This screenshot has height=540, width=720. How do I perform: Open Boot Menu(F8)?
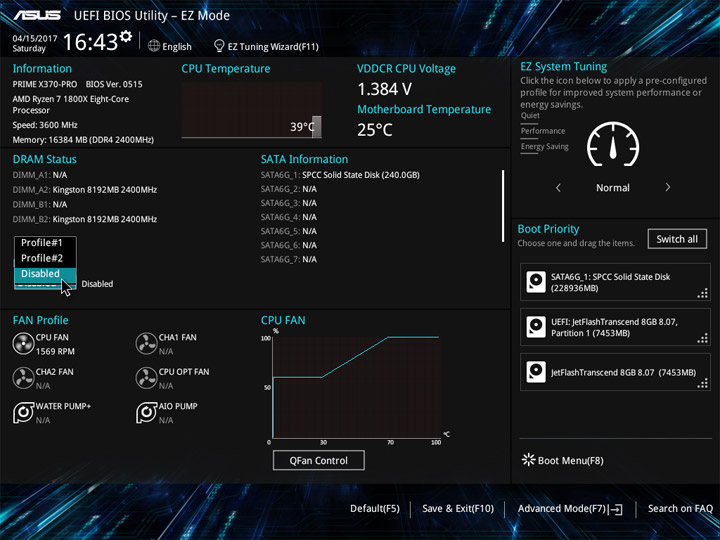(x=570, y=461)
